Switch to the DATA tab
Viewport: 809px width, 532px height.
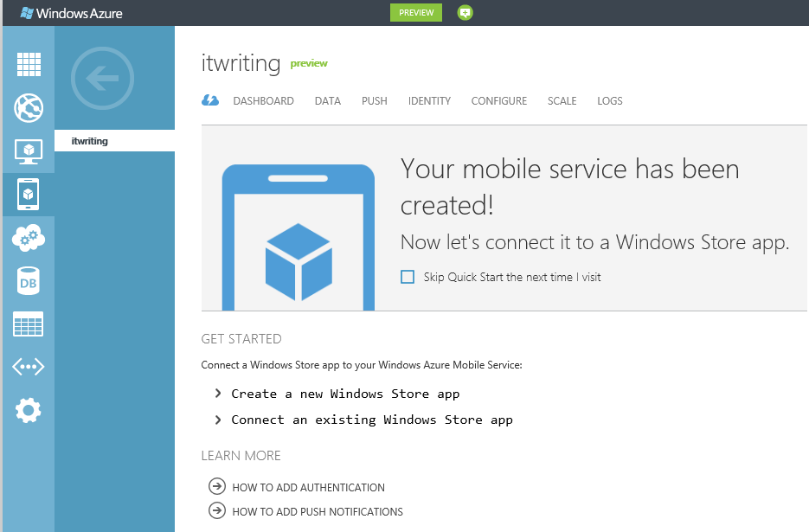pos(328,101)
